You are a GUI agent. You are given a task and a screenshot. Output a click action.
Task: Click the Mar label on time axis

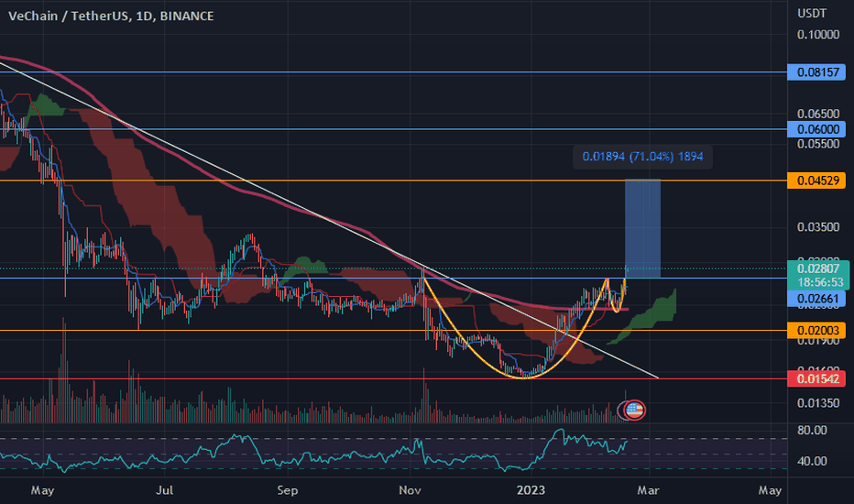(x=648, y=490)
